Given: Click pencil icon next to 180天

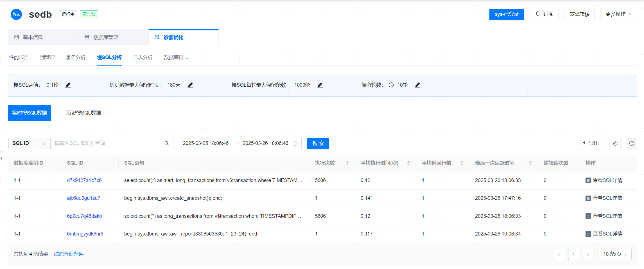Looking at the screenshot, I should pos(190,85).
